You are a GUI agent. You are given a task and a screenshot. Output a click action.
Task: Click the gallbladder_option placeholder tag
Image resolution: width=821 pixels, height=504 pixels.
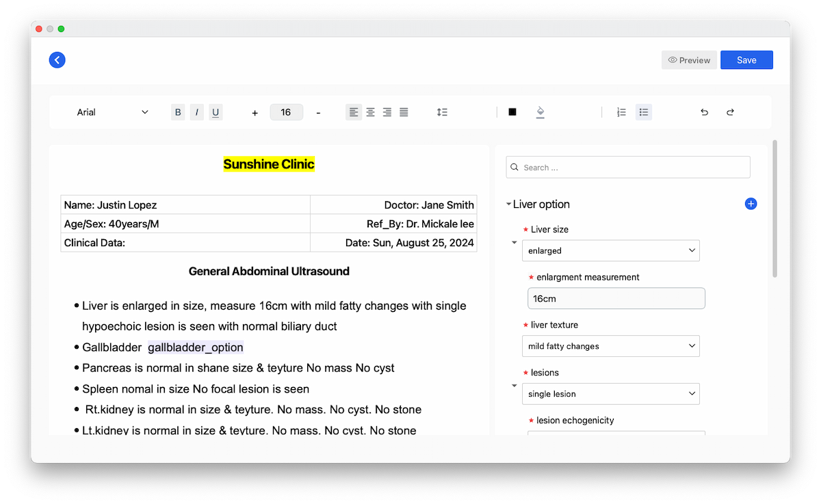[196, 347]
